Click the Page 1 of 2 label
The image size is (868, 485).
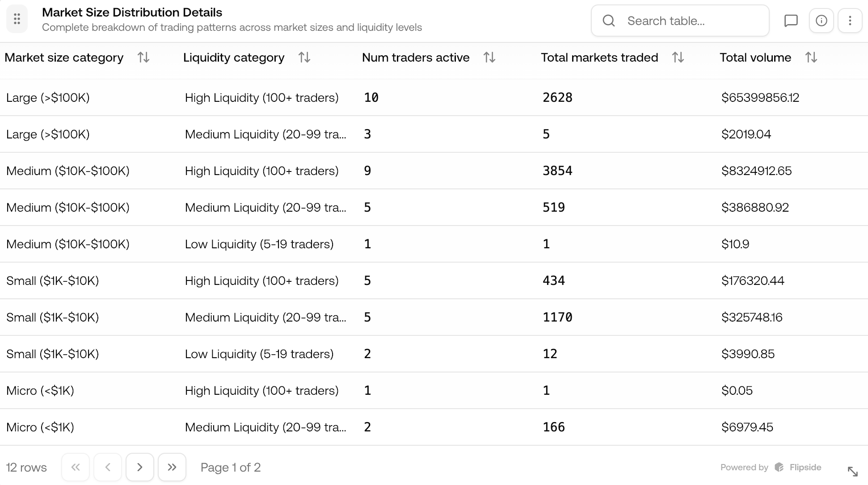coord(231,467)
